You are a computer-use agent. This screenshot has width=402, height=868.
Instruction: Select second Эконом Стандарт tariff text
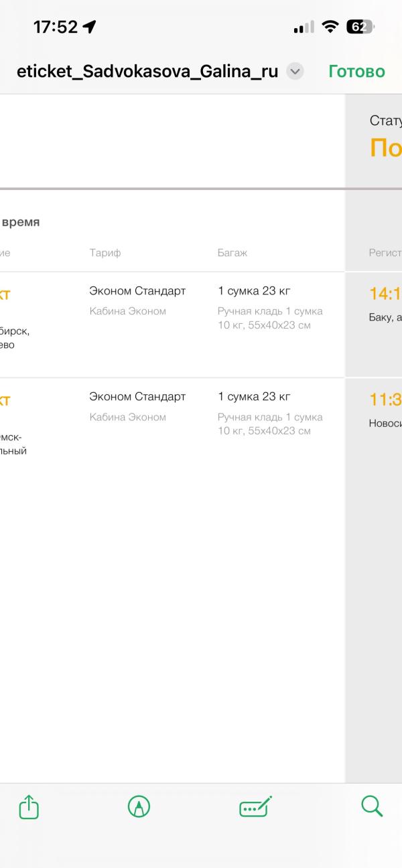[137, 397]
